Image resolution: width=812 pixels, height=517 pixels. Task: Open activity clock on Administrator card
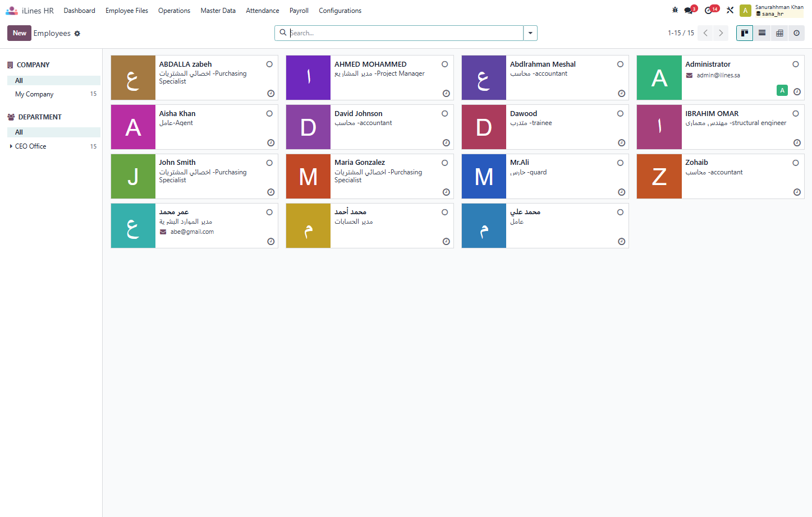[797, 91]
